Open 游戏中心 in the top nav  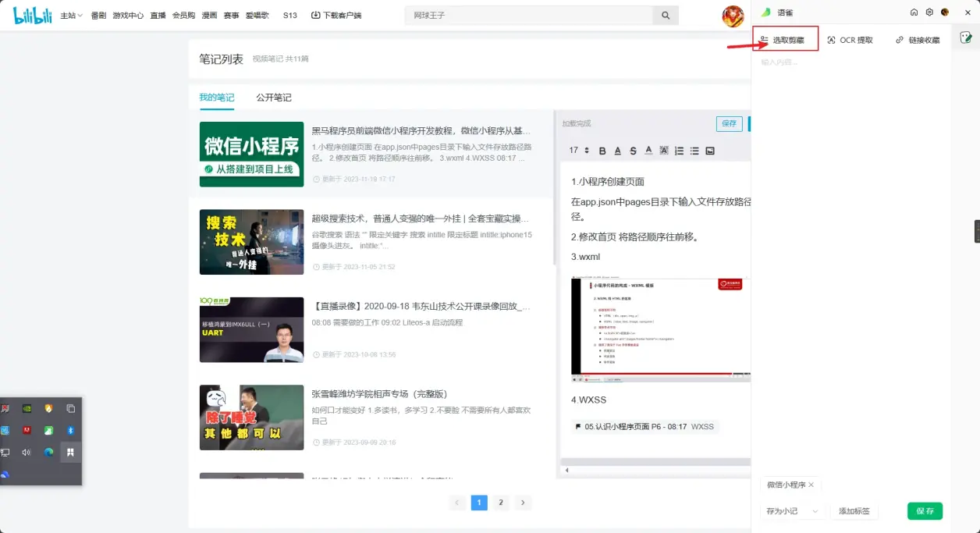tap(128, 16)
